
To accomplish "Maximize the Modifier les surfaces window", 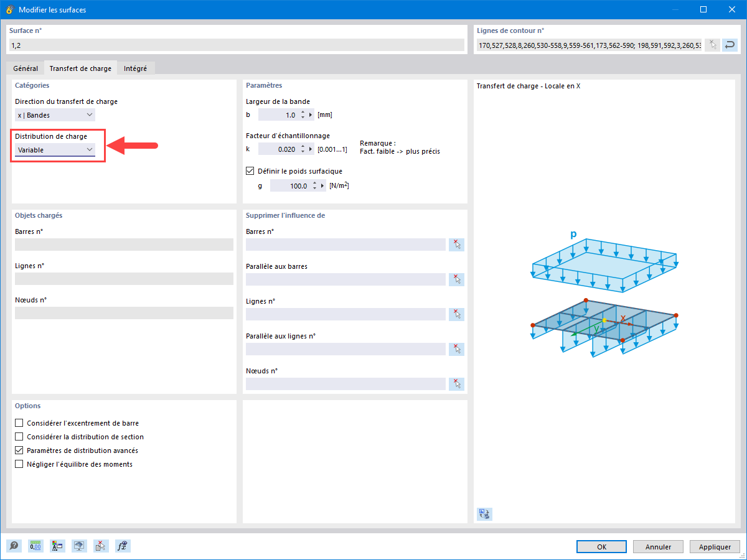I will (703, 9).
